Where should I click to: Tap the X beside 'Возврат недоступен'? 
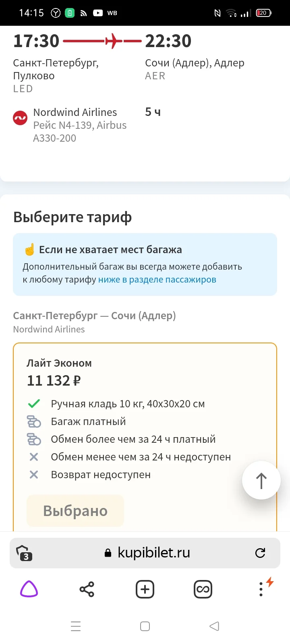34,475
